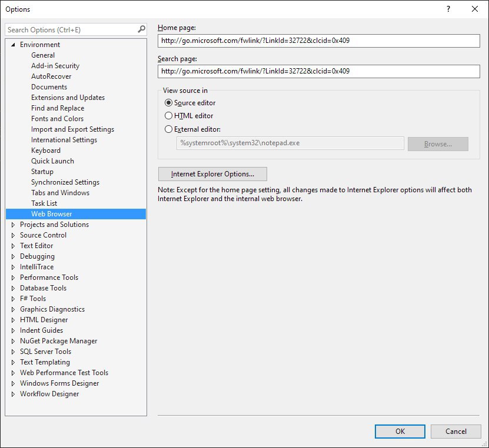Expand the Text Editor node
Screen dimensions: 489x448
pyautogui.click(x=13, y=246)
